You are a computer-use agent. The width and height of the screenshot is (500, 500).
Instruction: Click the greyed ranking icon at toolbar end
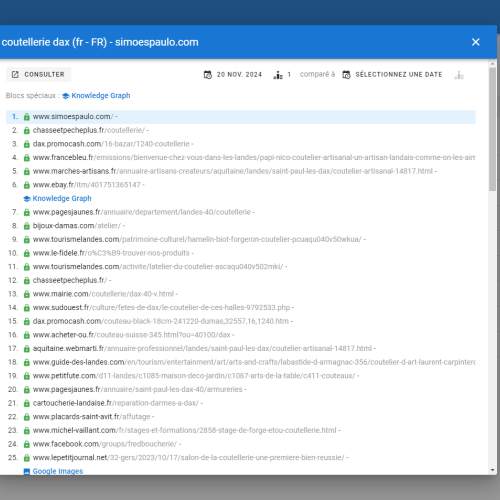coord(459,75)
